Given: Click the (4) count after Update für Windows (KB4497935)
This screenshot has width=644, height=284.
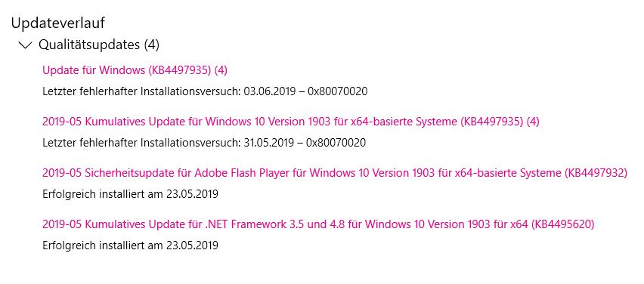Looking at the screenshot, I should (x=221, y=70).
